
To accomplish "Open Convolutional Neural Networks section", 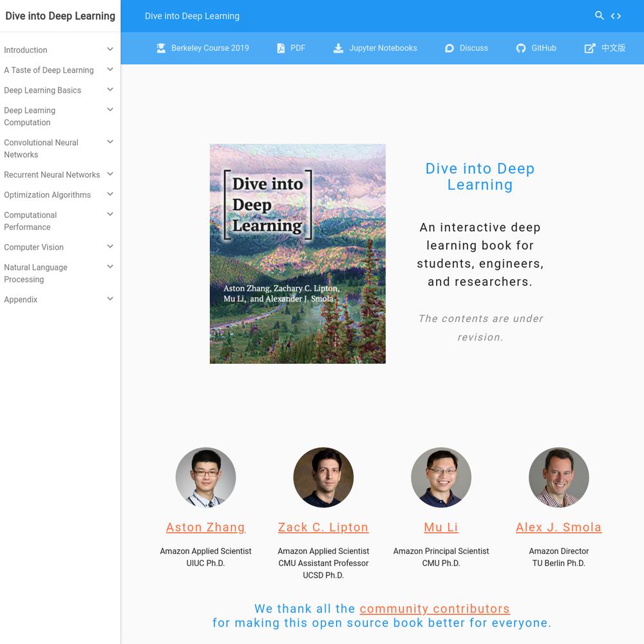I will [41, 149].
